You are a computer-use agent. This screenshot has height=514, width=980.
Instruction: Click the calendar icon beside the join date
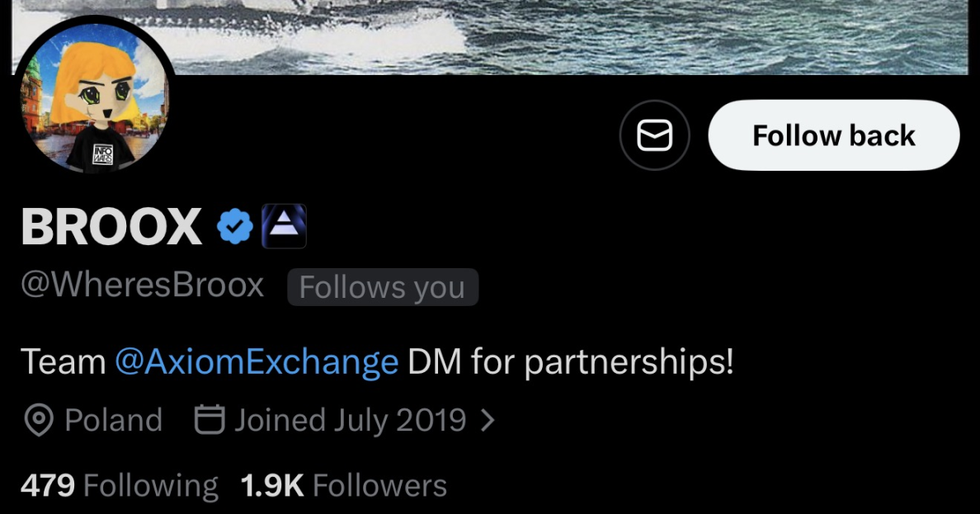(x=210, y=420)
